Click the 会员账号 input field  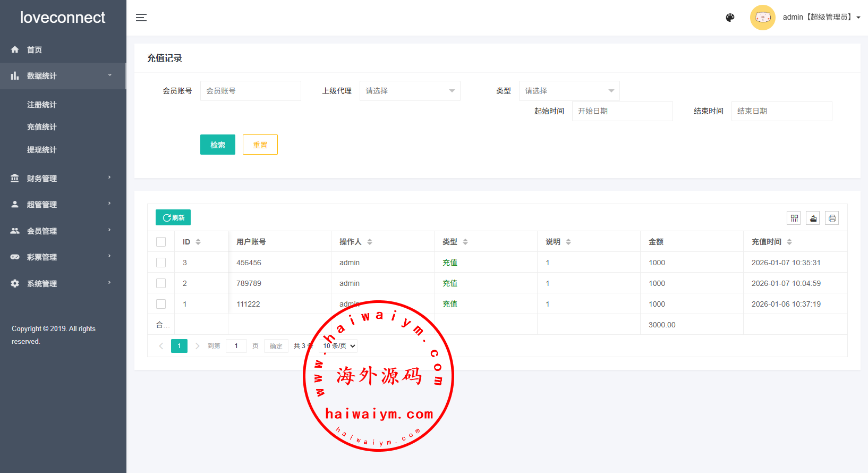(x=250, y=91)
